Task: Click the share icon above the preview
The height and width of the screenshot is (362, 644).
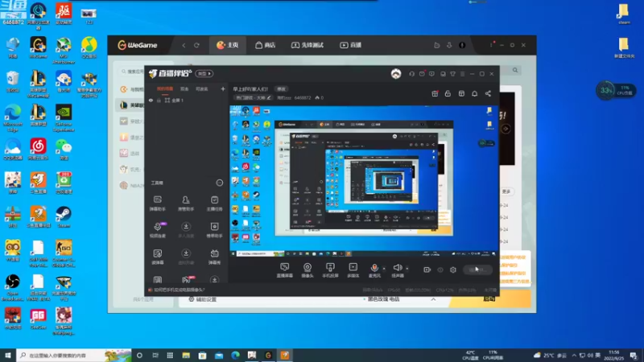Action: 488,93
